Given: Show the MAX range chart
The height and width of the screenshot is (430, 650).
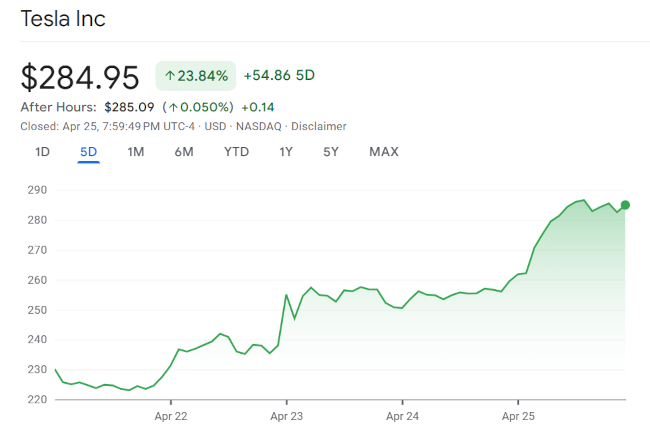Looking at the screenshot, I should tap(384, 152).
